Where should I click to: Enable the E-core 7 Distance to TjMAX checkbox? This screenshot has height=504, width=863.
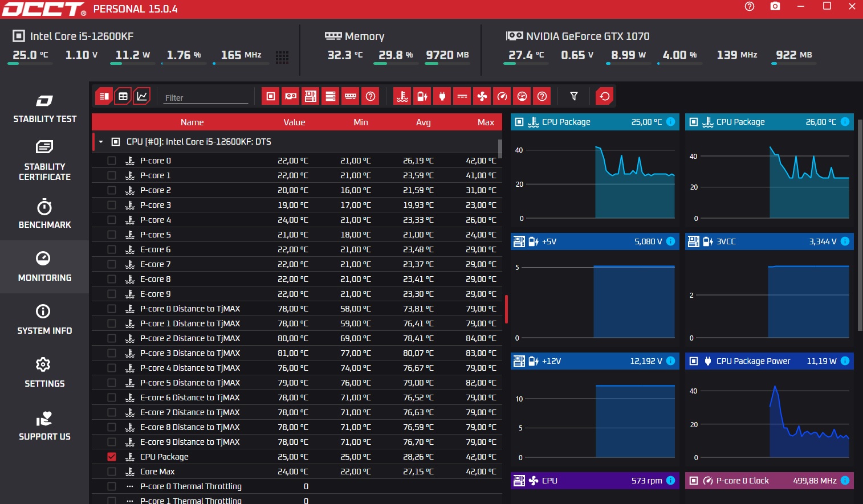(112, 412)
